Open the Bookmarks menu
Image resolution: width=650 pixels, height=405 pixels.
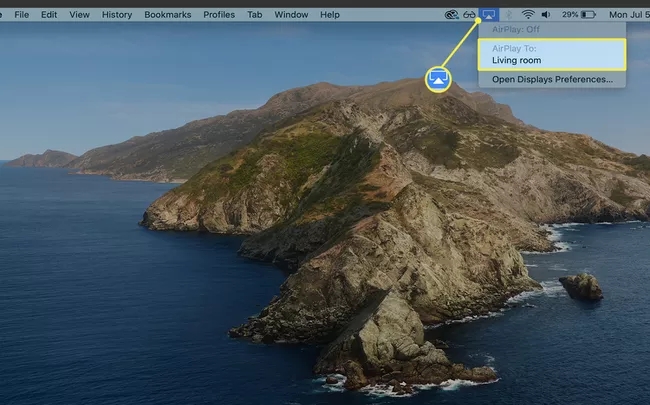pyautogui.click(x=167, y=15)
